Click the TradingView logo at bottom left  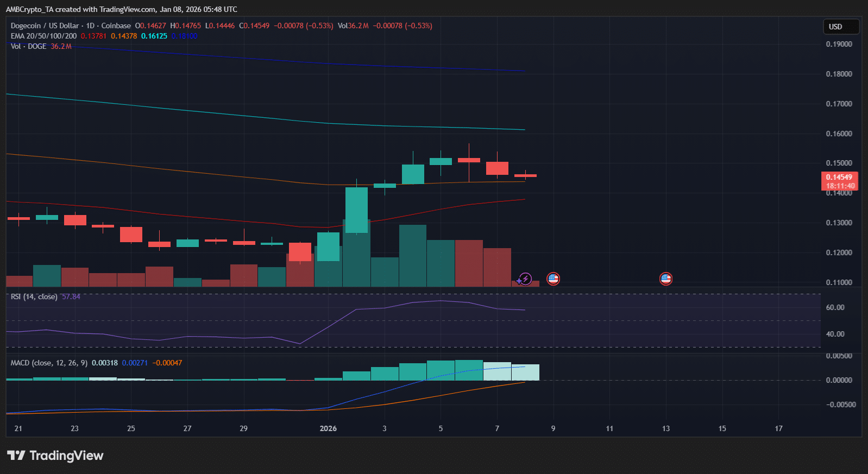point(55,456)
